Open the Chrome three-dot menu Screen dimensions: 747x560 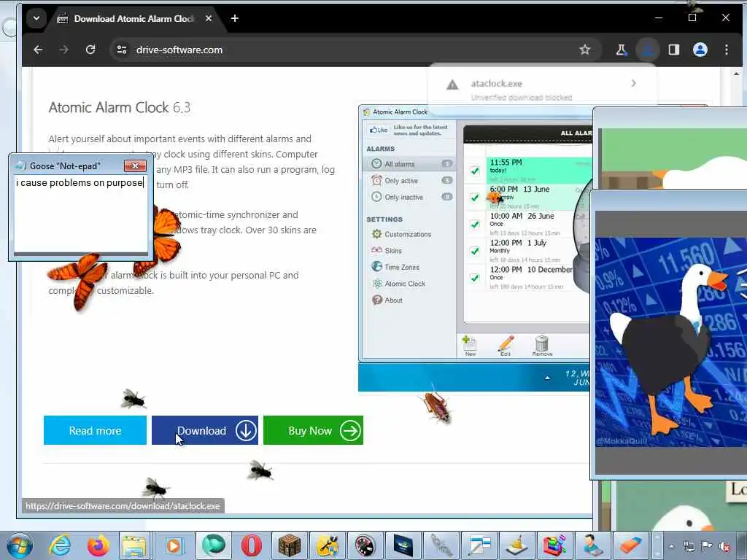(x=726, y=50)
